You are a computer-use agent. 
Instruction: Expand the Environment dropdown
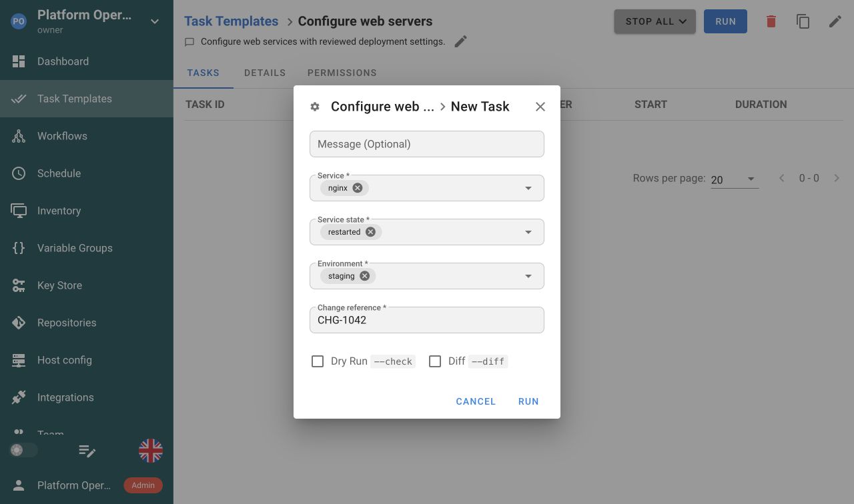coord(528,276)
